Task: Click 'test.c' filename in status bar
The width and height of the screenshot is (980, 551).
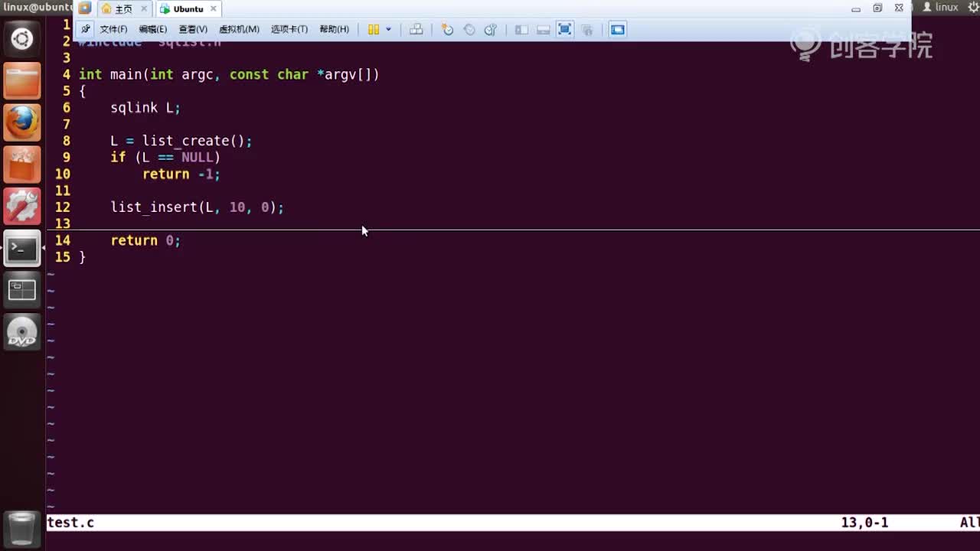Action: tap(70, 523)
